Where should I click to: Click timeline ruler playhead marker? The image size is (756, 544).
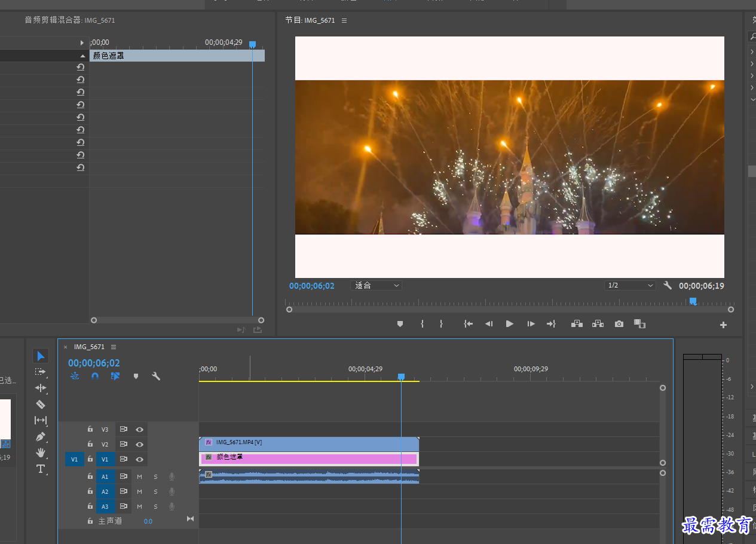point(401,377)
